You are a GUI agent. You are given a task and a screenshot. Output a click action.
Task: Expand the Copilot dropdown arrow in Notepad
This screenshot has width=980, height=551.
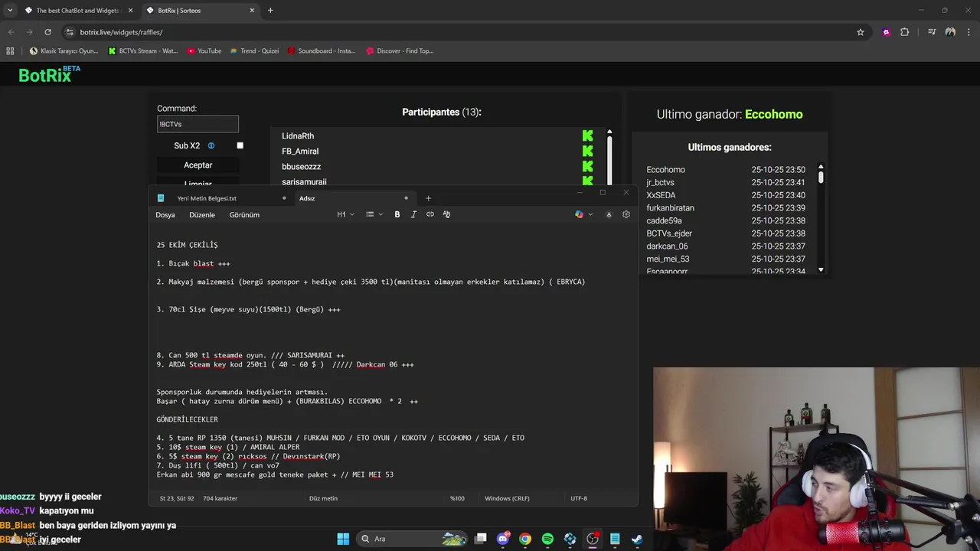pos(590,214)
